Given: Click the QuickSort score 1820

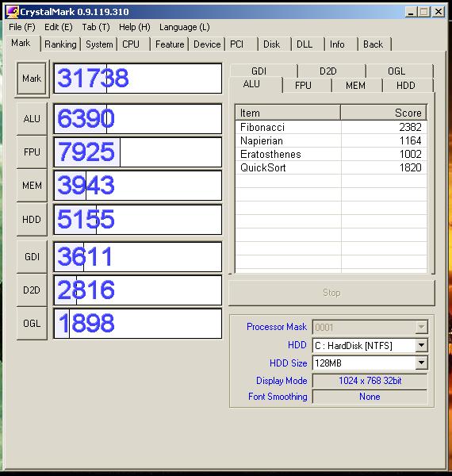Looking at the screenshot, I should [x=410, y=167].
